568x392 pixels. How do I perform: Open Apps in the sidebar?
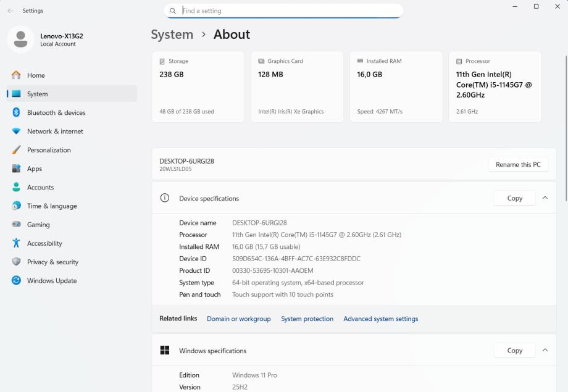pos(35,169)
